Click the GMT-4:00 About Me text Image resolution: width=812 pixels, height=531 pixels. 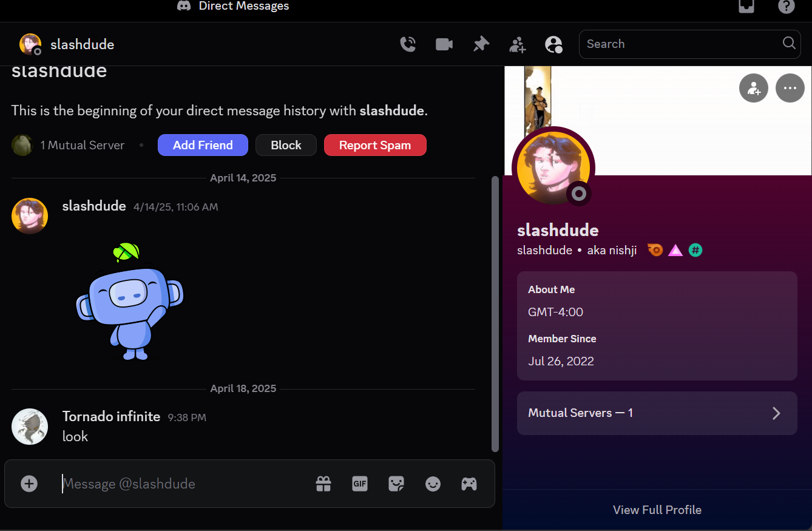point(555,312)
